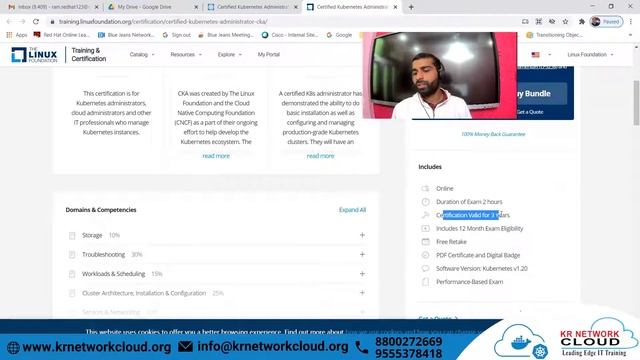Viewport: 640px width, 360px height.
Task: Open the browser extensions puzzle icon
Action: click(x=582, y=22)
